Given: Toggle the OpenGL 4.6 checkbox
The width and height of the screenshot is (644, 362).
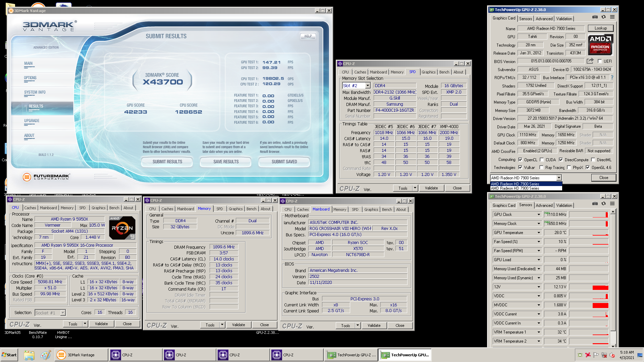Looking at the screenshot, I should tap(588, 168).
